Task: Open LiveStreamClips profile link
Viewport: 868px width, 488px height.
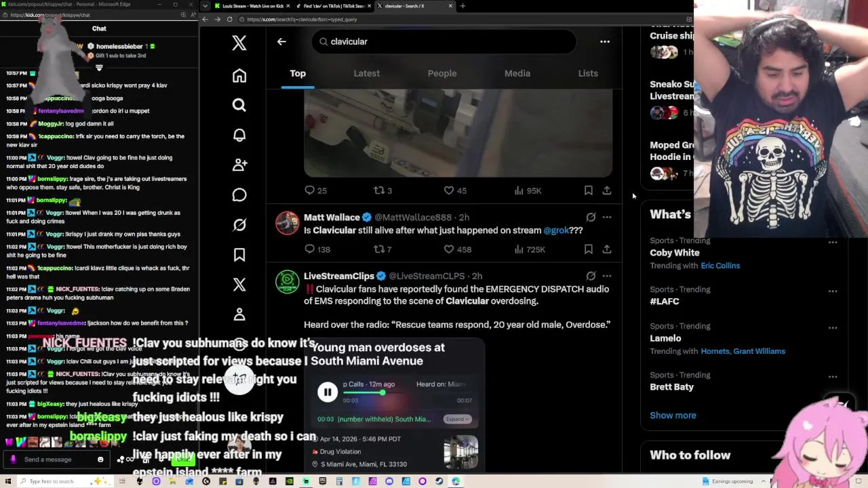Action: [338, 276]
